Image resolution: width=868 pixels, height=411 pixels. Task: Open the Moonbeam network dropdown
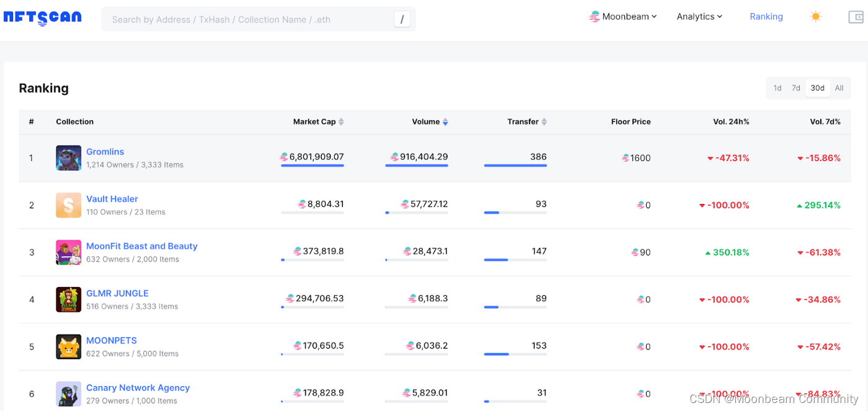(622, 17)
